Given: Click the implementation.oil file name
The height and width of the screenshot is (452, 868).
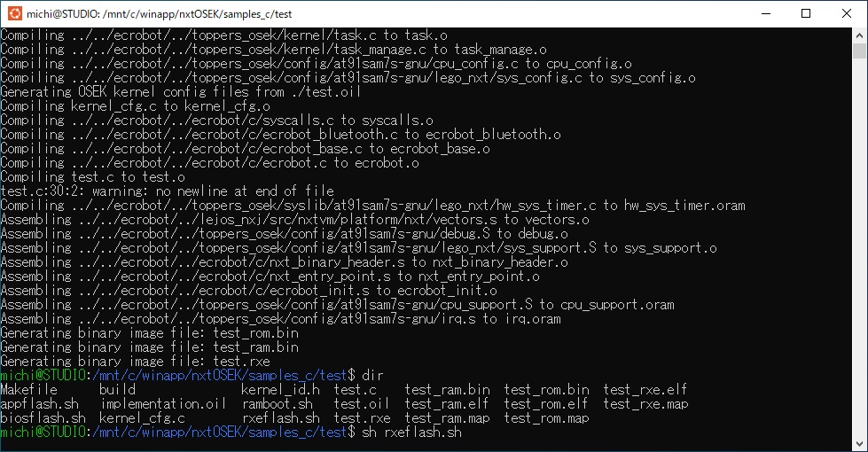Looking at the screenshot, I should 163,404.
